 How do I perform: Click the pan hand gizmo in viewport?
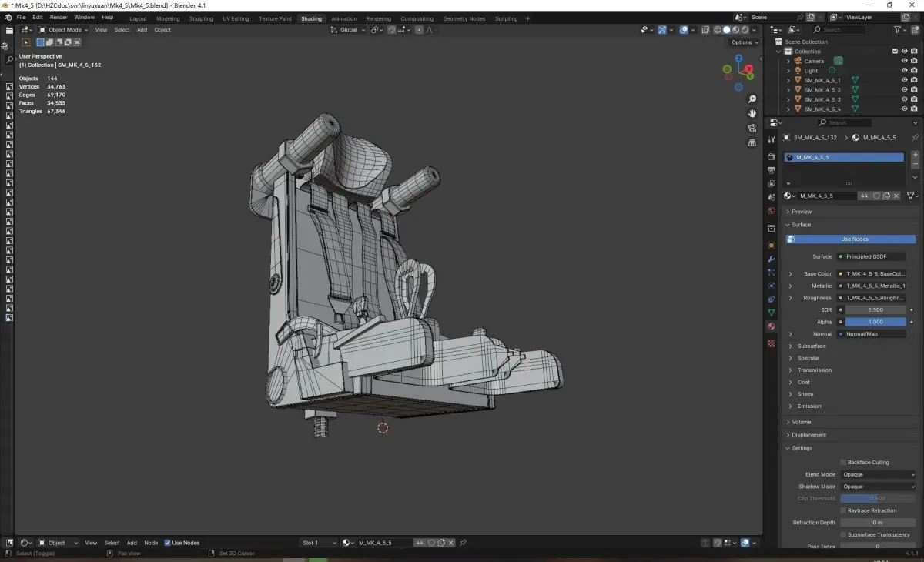point(752,114)
